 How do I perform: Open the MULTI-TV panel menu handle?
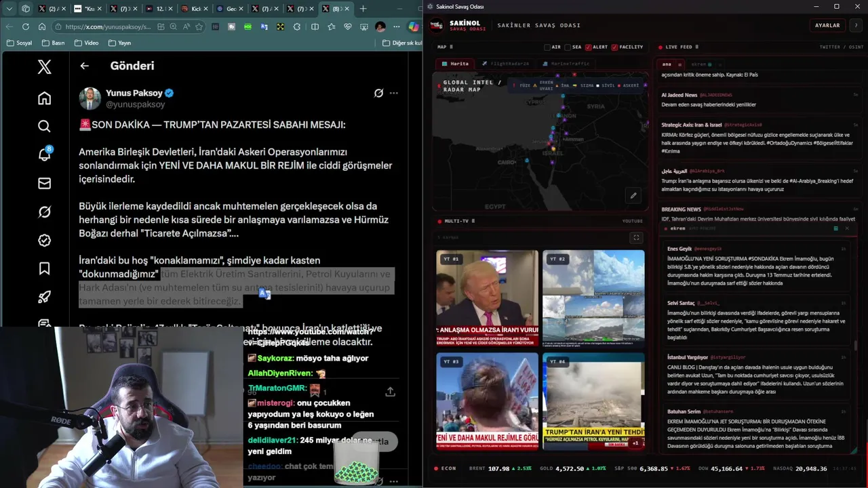tap(473, 221)
